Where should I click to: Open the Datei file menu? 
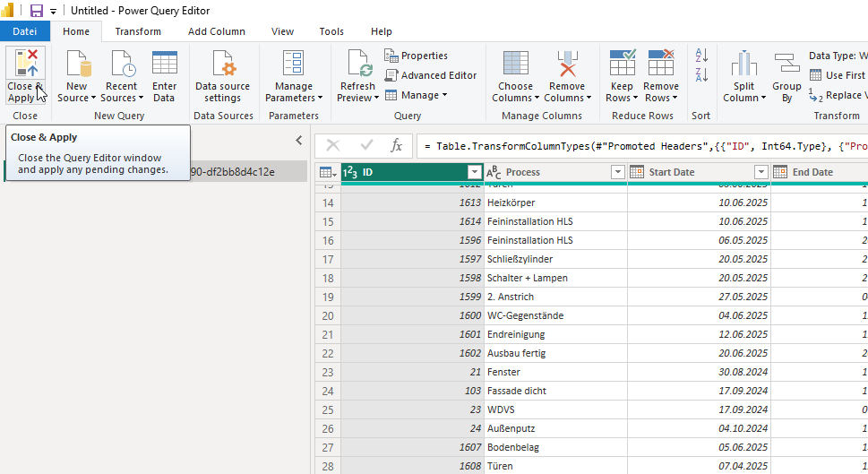[25, 31]
